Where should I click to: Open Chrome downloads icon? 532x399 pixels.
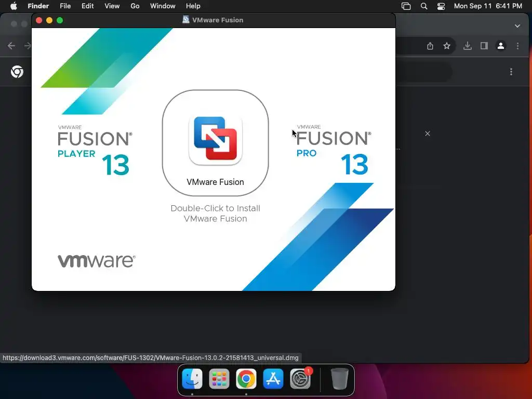468,46
